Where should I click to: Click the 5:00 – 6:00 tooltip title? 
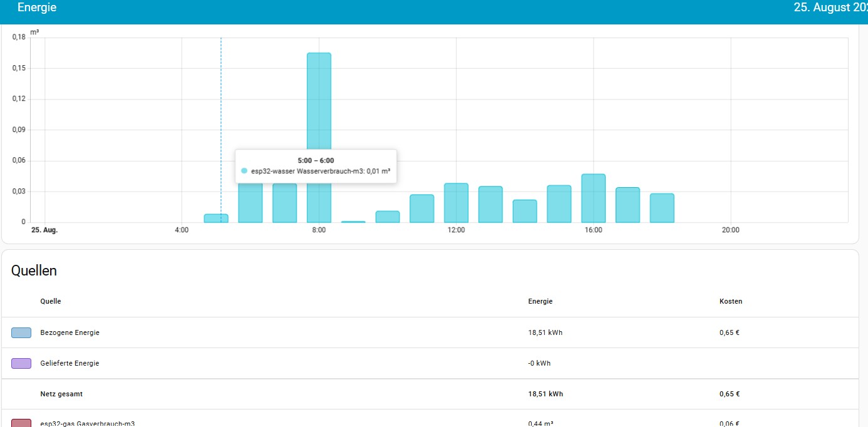point(316,160)
